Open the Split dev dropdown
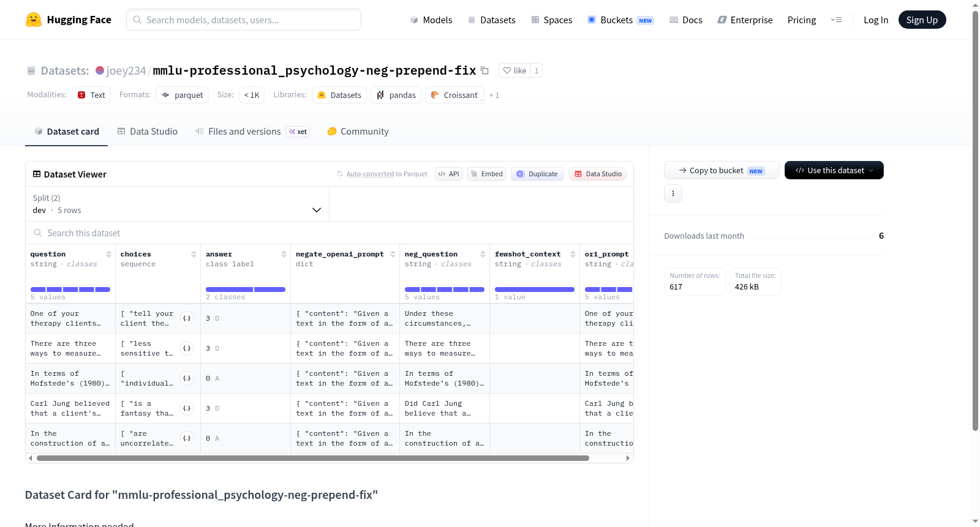Image resolution: width=980 pixels, height=527 pixels. [x=177, y=204]
